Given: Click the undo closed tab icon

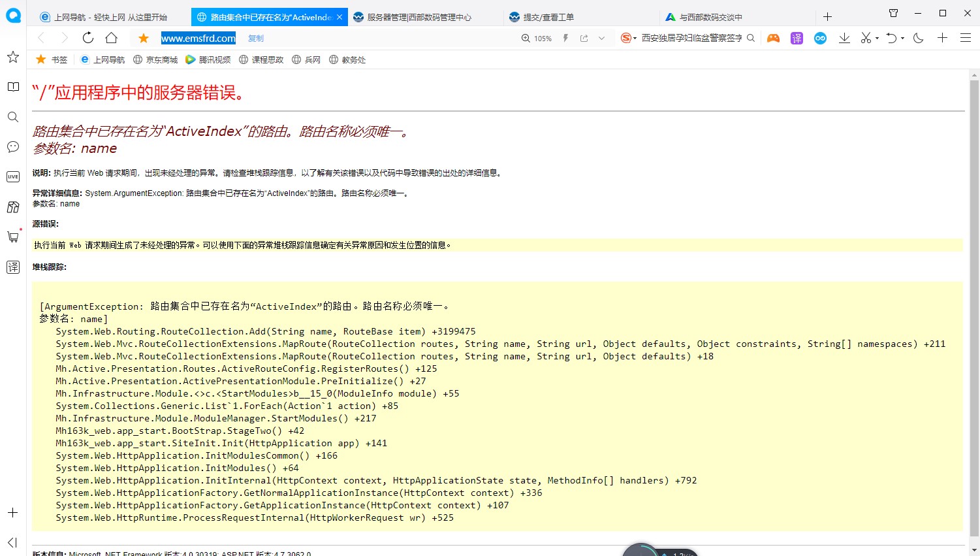Looking at the screenshot, I should click(x=891, y=38).
